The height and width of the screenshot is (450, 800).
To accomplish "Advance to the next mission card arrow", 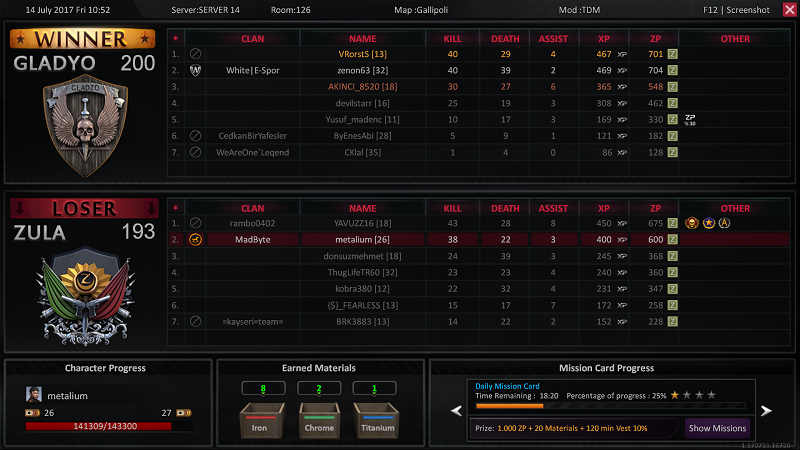I will (x=767, y=410).
